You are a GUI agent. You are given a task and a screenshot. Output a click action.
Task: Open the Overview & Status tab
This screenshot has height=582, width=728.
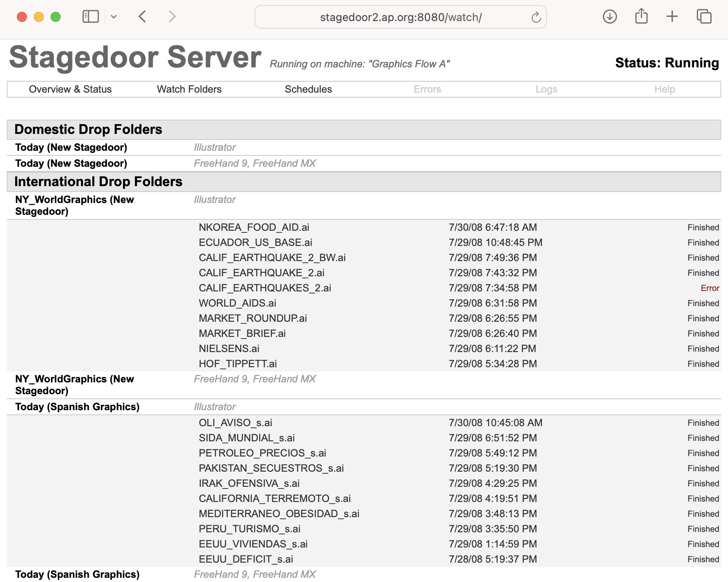[x=70, y=89]
